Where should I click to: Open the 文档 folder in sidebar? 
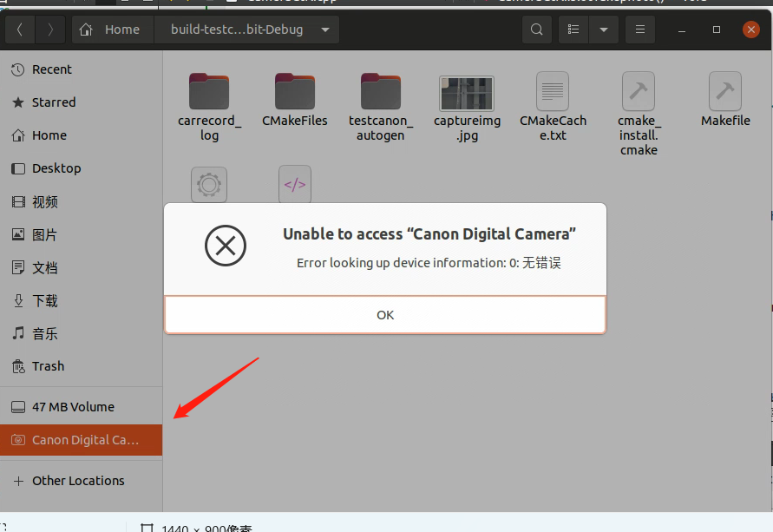pyautogui.click(x=81, y=267)
